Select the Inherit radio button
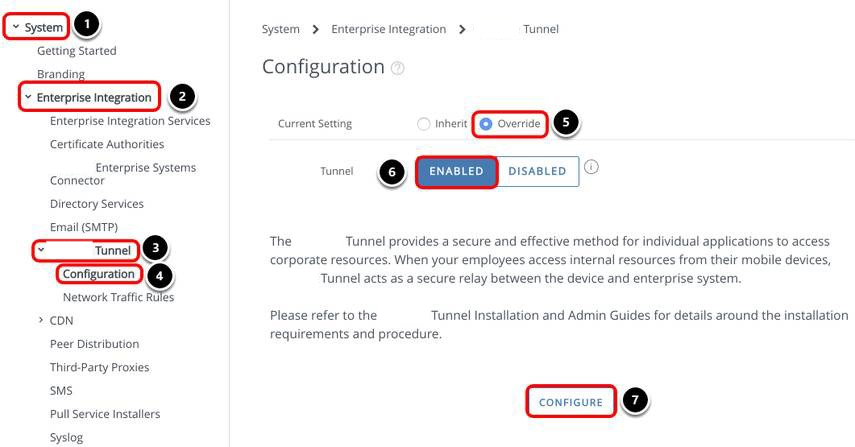Screen dimensions: 855x447 point(423,124)
